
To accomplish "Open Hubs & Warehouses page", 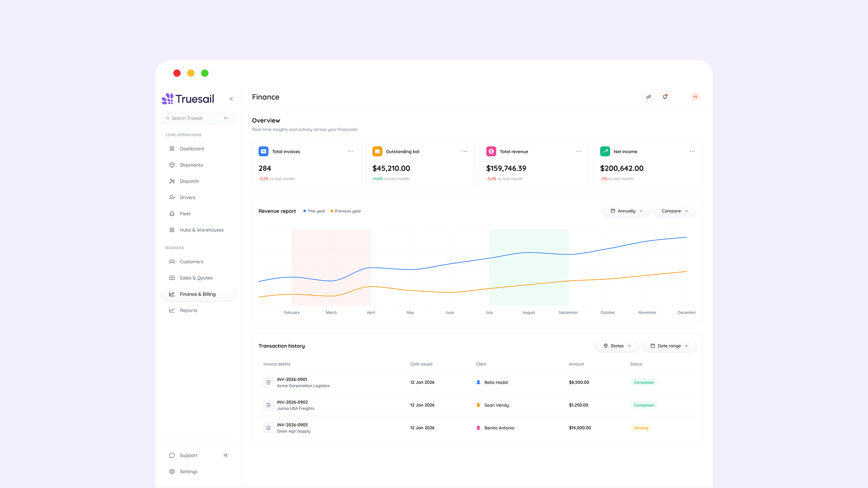I will pos(198,230).
